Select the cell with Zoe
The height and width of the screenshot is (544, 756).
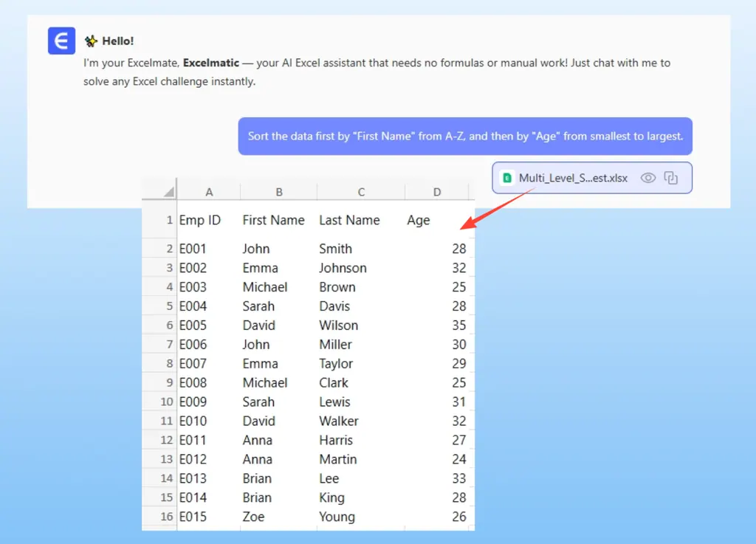point(252,517)
